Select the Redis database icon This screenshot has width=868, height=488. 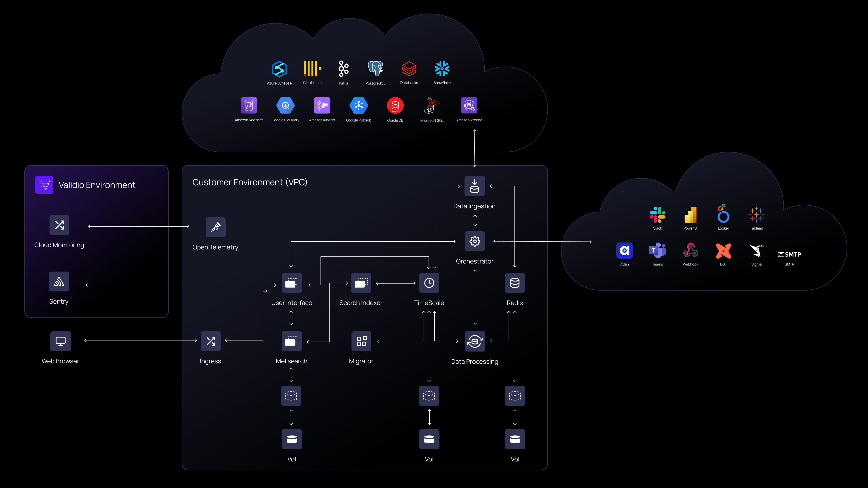(515, 283)
